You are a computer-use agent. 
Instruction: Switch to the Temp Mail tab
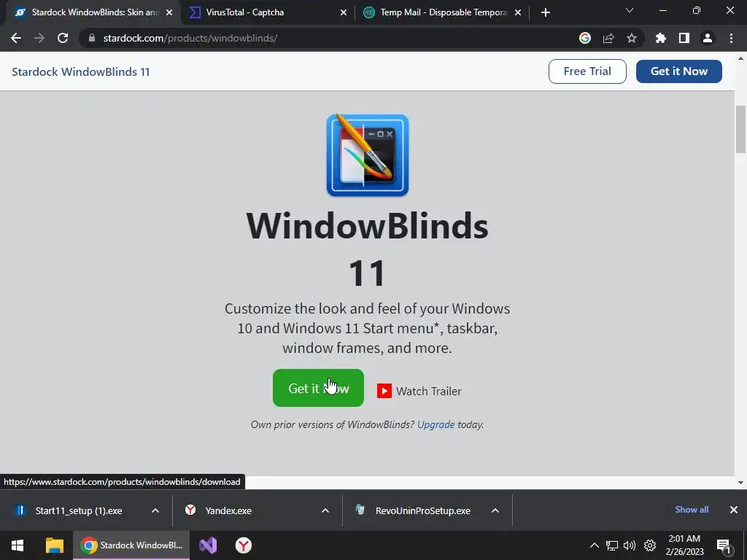(441, 12)
